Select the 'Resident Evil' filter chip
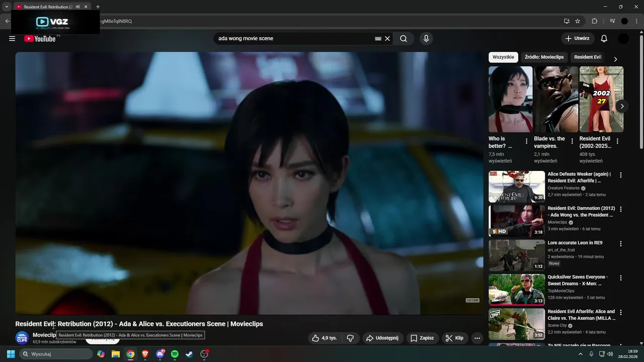This screenshot has height=362, width=644. (588, 57)
